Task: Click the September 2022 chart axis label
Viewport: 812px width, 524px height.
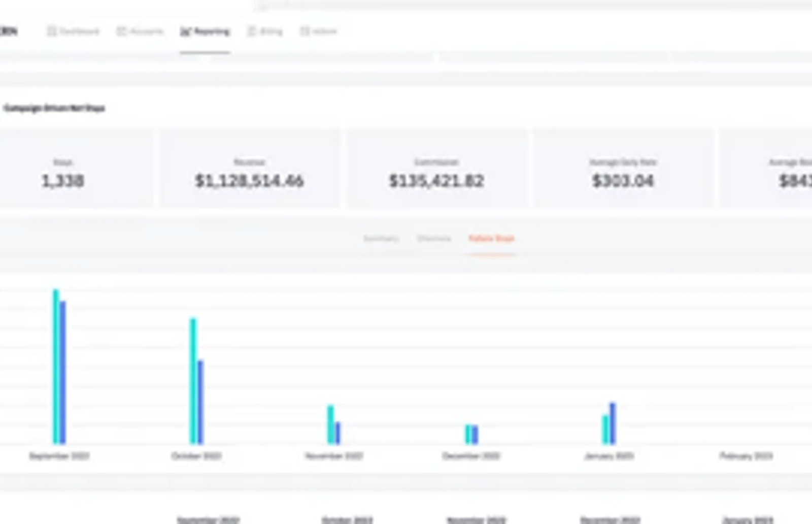Action: tap(59, 456)
